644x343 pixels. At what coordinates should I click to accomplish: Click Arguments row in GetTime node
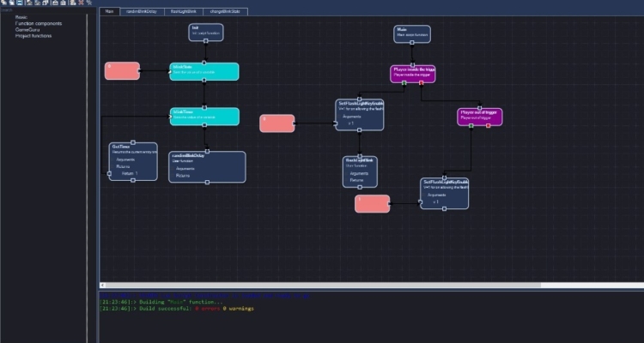tap(125, 159)
